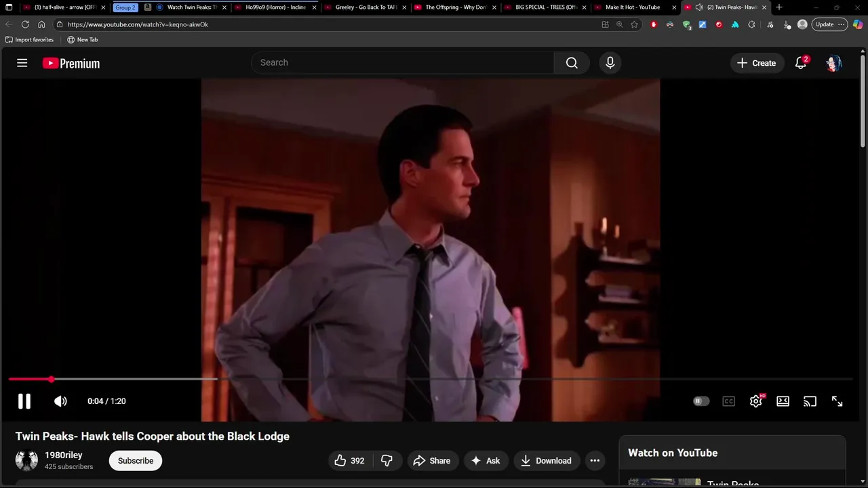
Task: Focus the YouTube Search box
Action: (403, 62)
